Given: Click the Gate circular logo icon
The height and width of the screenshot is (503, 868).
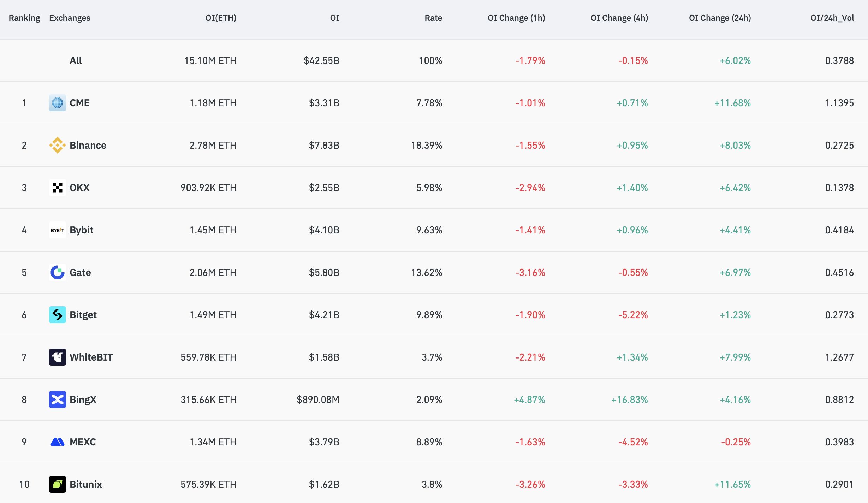Looking at the screenshot, I should (x=57, y=272).
